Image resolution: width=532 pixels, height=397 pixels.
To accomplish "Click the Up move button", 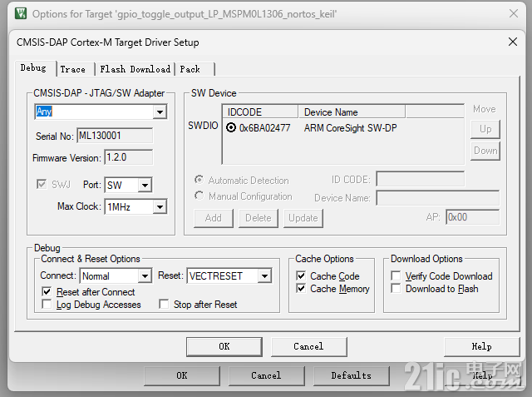I will pyautogui.click(x=485, y=129).
